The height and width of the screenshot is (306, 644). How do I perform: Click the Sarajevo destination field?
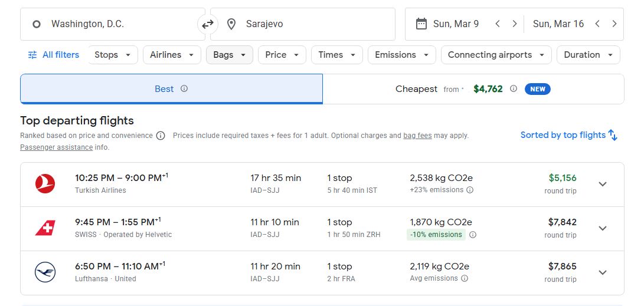coord(307,24)
